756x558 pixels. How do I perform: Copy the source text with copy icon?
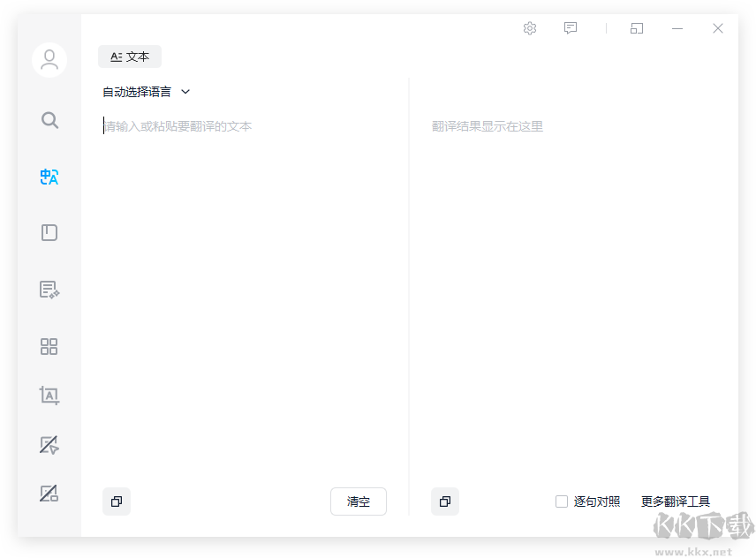coord(117,501)
